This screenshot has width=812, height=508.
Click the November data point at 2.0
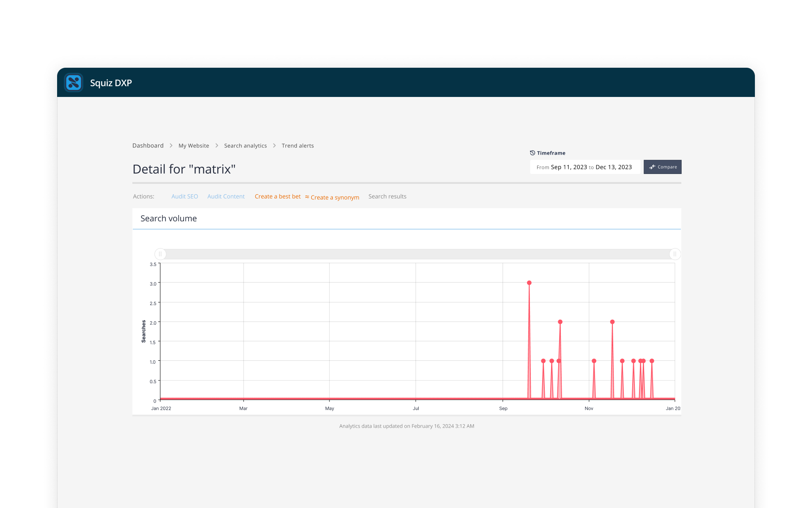(x=612, y=322)
